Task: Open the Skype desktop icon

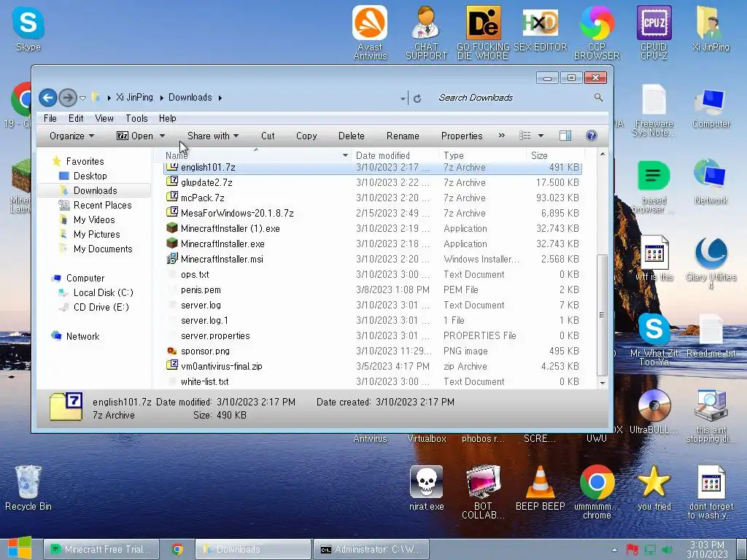Action: [x=28, y=28]
